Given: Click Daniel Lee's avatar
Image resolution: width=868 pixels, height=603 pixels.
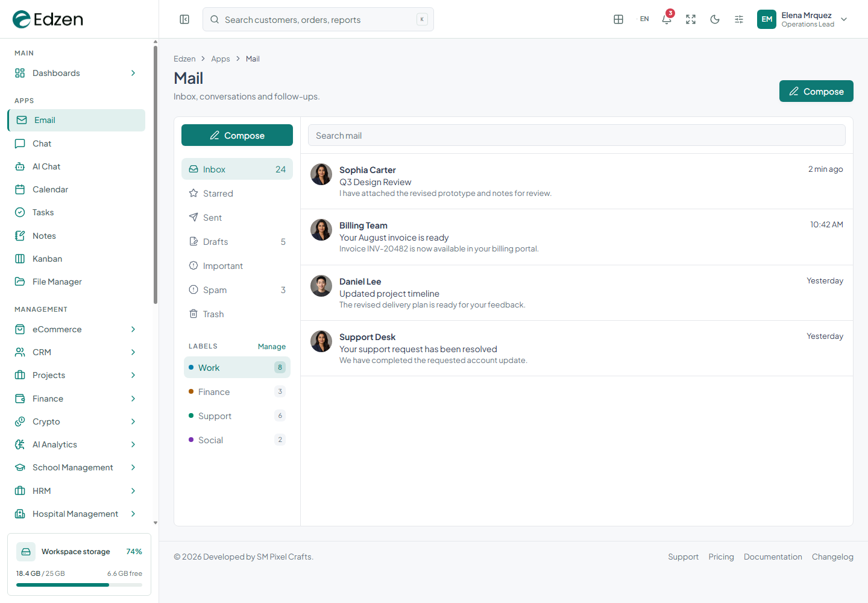Looking at the screenshot, I should click(321, 286).
